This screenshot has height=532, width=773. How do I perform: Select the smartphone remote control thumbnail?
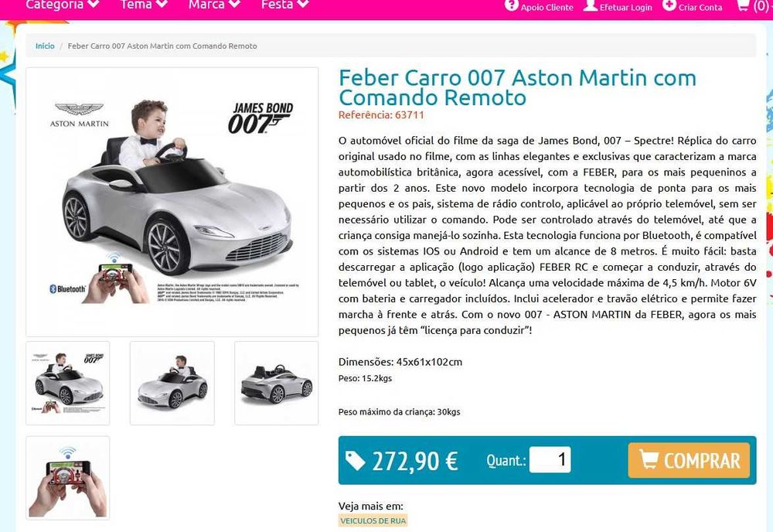(67, 478)
